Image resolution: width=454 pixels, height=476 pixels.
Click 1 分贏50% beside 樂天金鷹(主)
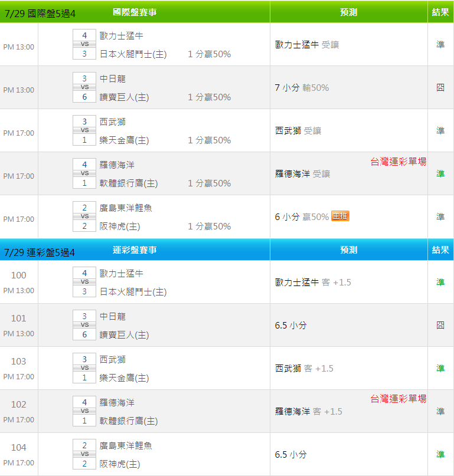tap(210, 140)
